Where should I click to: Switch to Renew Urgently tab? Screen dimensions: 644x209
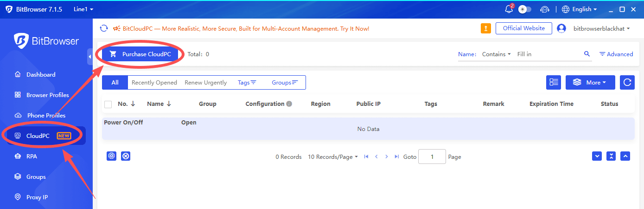(x=206, y=82)
